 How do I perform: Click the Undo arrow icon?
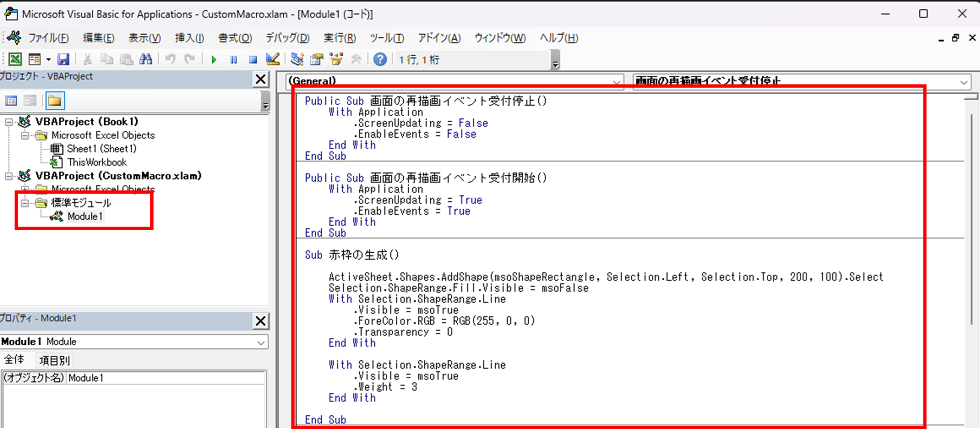[x=170, y=59]
